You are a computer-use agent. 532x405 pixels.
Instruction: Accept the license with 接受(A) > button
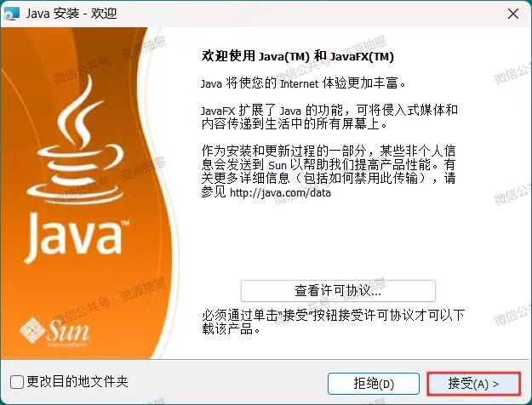click(473, 384)
